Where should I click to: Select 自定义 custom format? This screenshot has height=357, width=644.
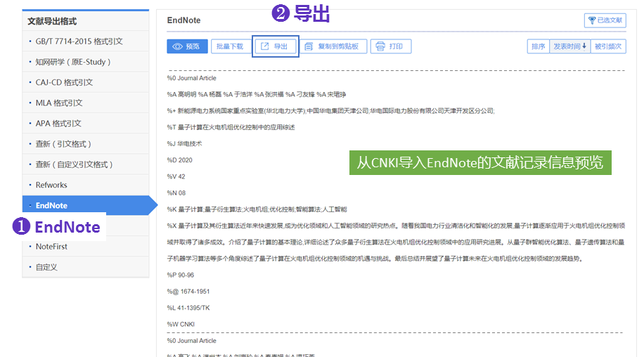(x=86, y=267)
